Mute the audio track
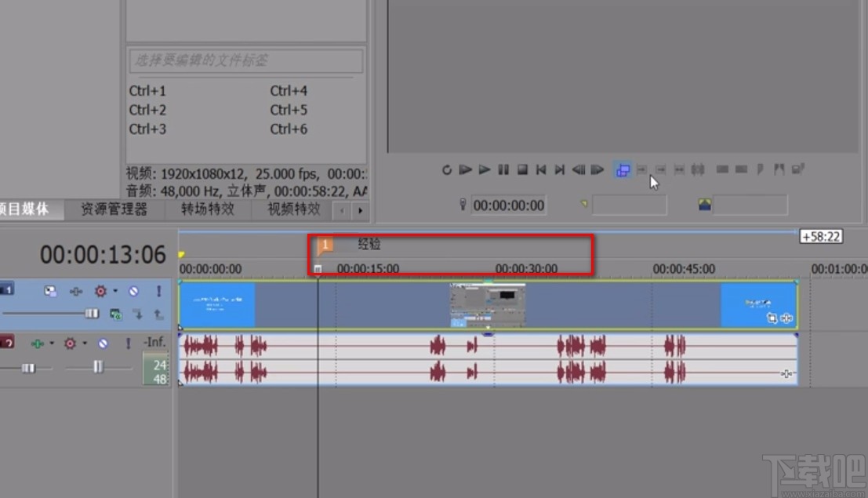868x498 pixels. point(103,344)
